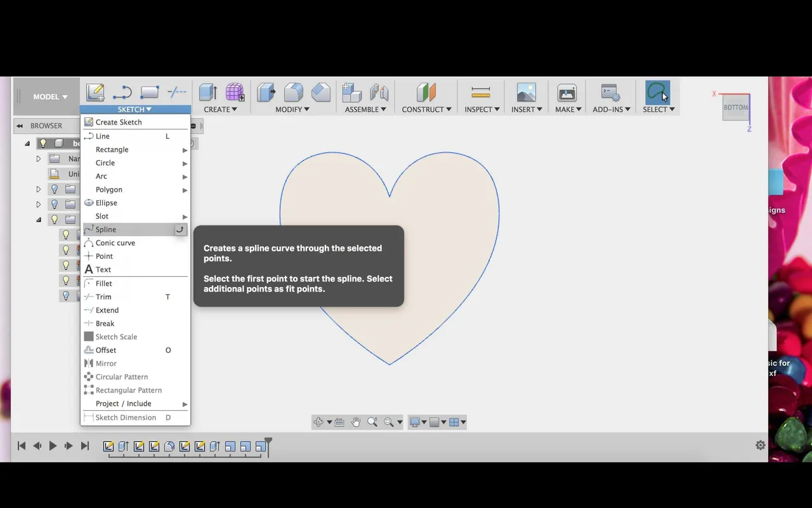Click the Orbit navigation icon
The height and width of the screenshot is (508, 812).
[318, 422]
